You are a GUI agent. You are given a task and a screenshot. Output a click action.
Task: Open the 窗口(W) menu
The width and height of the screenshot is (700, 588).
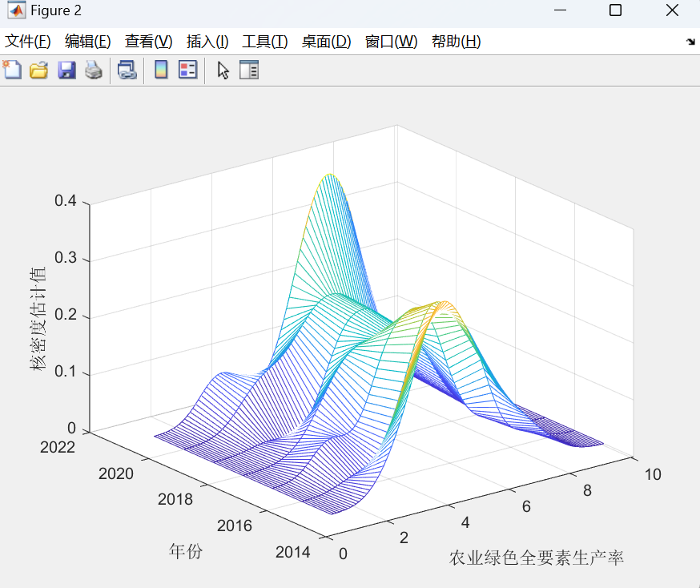[x=391, y=42]
